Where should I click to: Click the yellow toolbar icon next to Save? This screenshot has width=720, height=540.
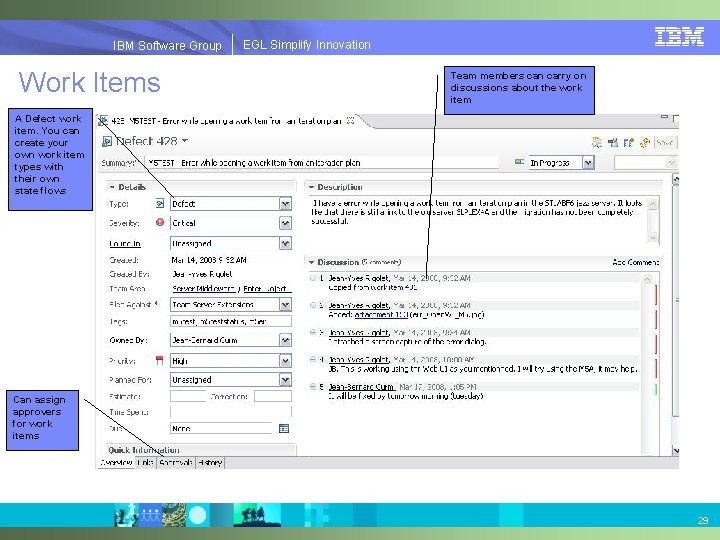(645, 142)
